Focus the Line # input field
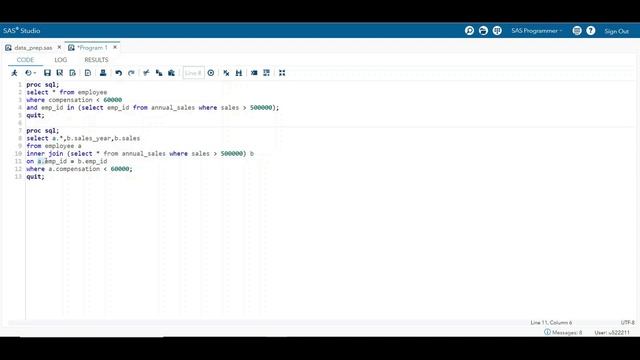Screen dimensions: 640x360 [193, 73]
